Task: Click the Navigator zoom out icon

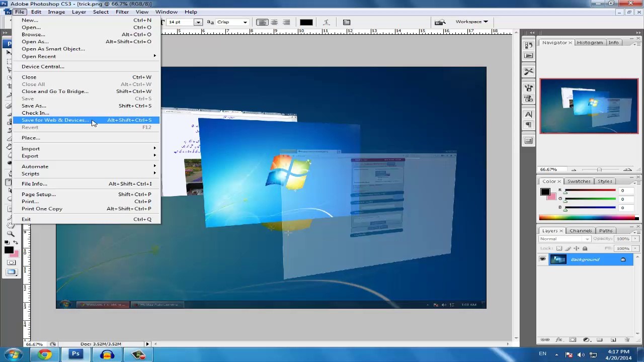Action: [574, 169]
